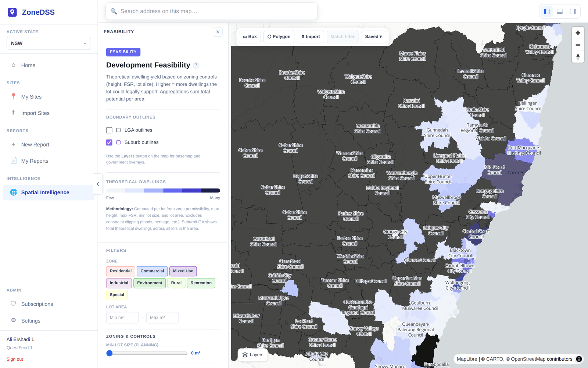Switch to bottom panel layout
Viewport: 588px width, 368px height.
coord(560,11)
